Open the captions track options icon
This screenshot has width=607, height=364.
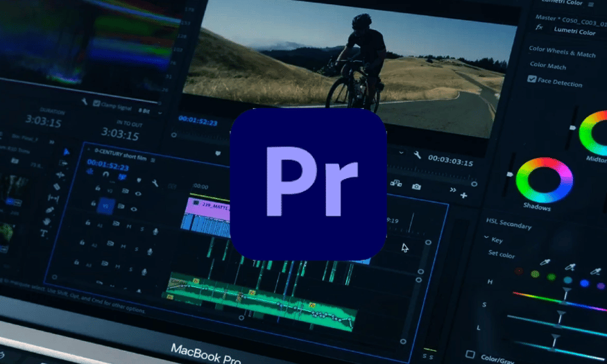tap(172, 186)
